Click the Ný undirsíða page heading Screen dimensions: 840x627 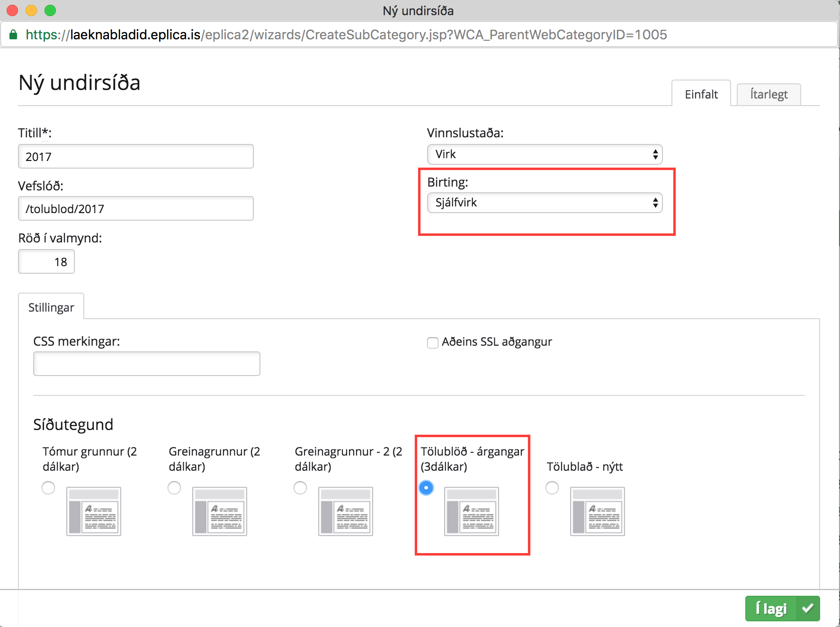coord(80,83)
